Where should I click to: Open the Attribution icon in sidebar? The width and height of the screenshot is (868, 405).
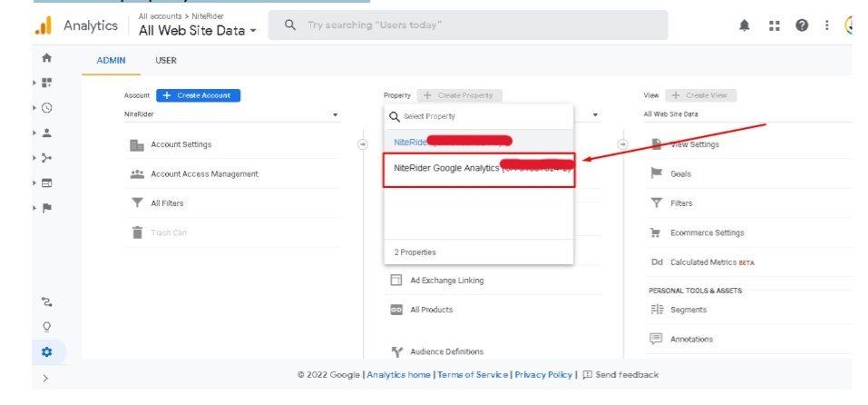point(47,302)
